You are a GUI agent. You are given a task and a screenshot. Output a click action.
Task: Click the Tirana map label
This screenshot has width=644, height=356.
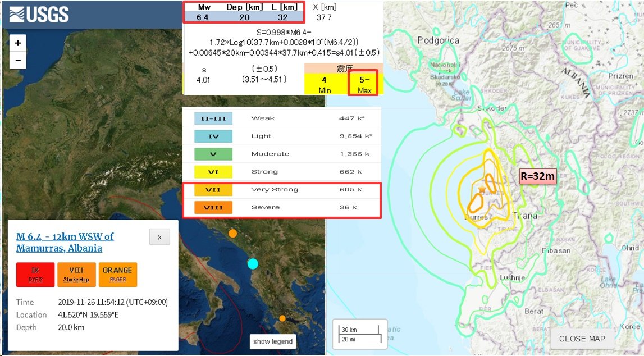(x=526, y=215)
